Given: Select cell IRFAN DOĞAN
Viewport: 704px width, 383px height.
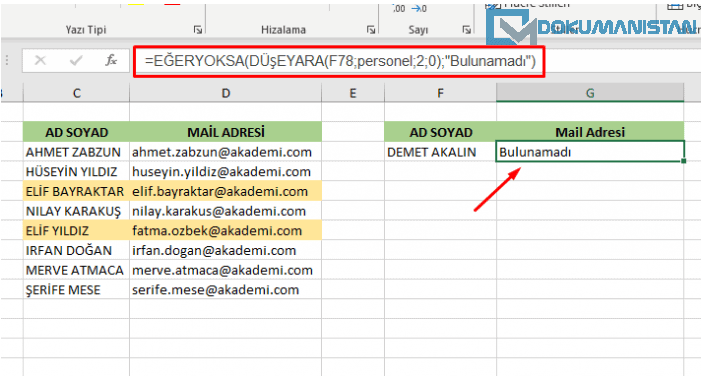Looking at the screenshot, I should (76, 250).
